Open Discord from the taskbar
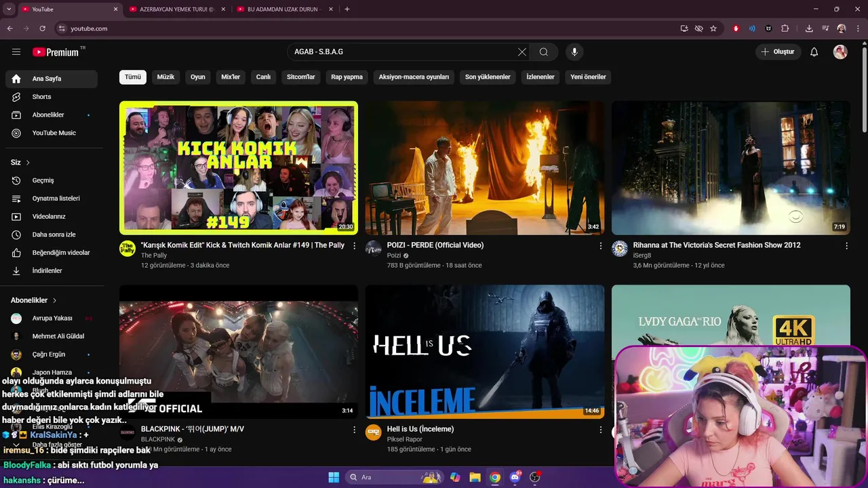 click(x=515, y=477)
